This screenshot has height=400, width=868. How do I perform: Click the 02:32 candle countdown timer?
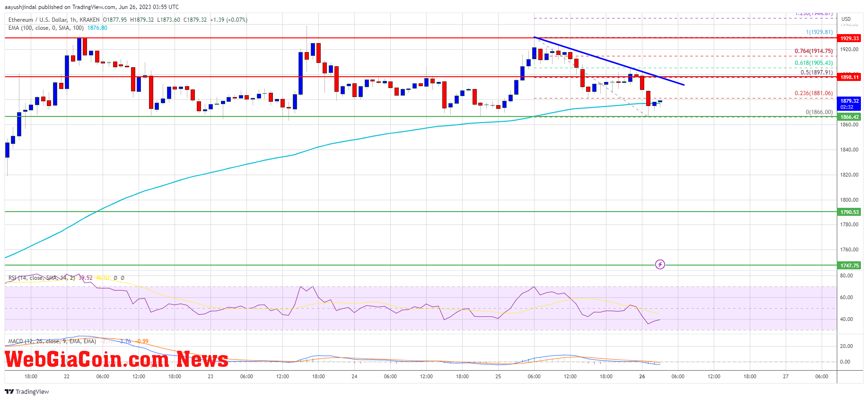coord(847,107)
